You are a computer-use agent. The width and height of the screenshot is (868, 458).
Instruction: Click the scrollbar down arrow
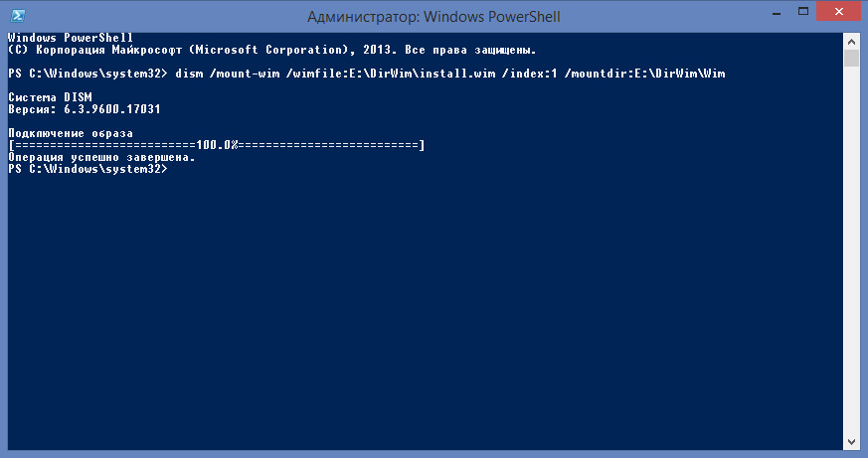point(851,440)
